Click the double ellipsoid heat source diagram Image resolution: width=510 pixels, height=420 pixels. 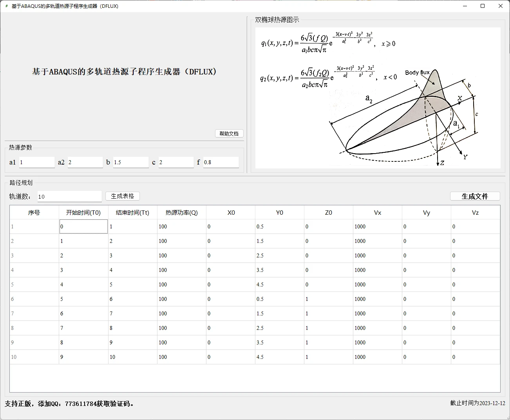[x=378, y=98]
